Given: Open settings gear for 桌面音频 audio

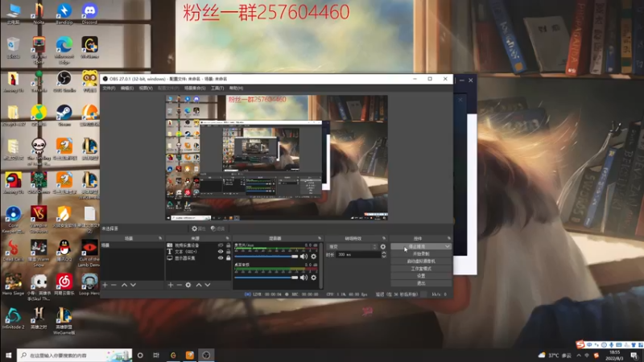Looking at the screenshot, I should (314, 278).
